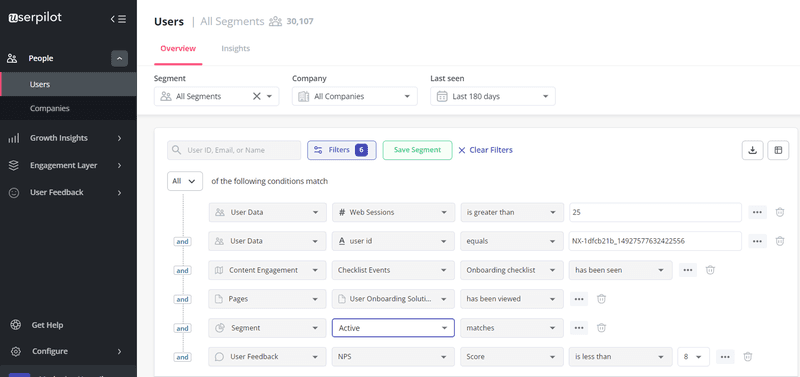Open the Segment dropdown
800x377 pixels.
click(x=216, y=96)
